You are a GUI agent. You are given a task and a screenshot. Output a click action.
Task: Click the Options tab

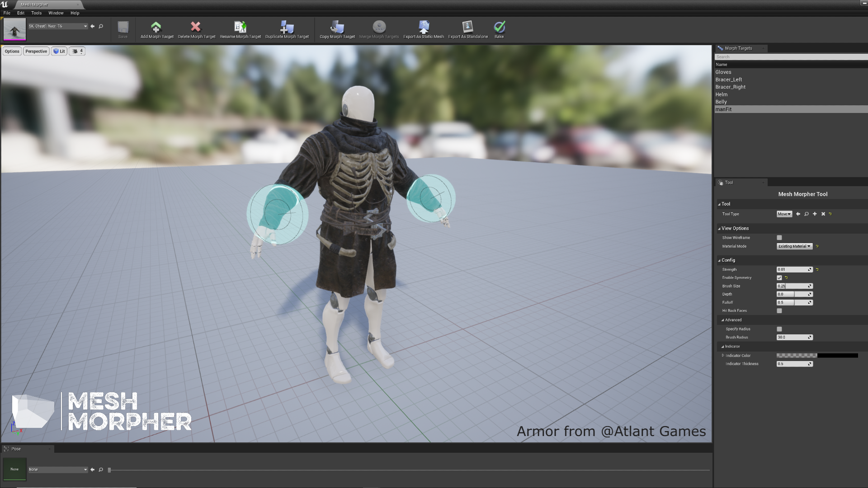(12, 51)
